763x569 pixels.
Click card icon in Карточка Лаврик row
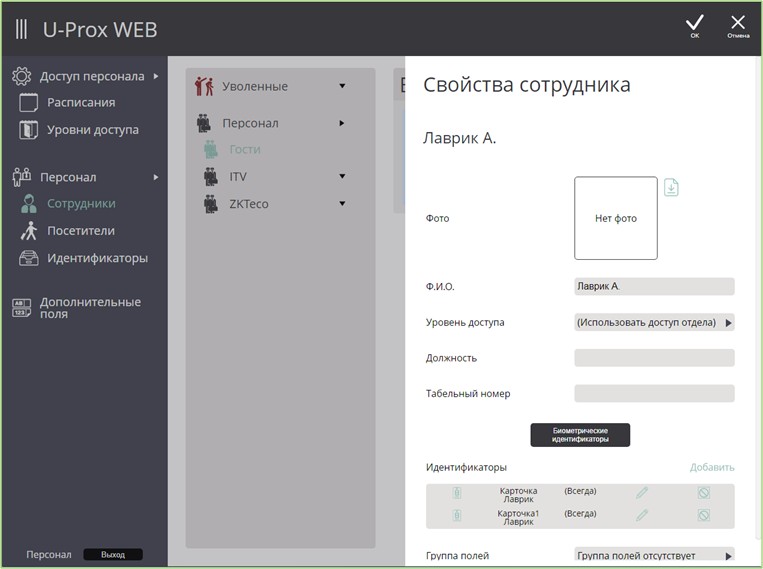[456, 493]
